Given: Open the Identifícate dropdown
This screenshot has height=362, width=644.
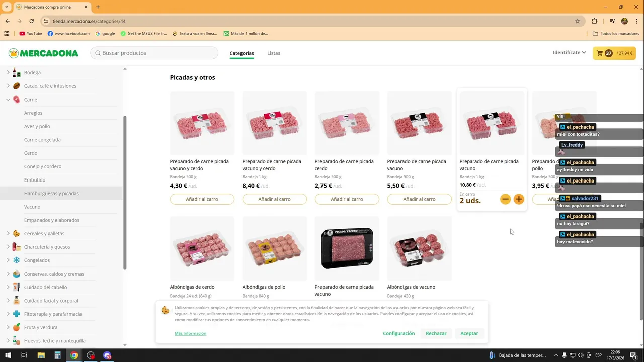Looking at the screenshot, I should [x=569, y=53].
